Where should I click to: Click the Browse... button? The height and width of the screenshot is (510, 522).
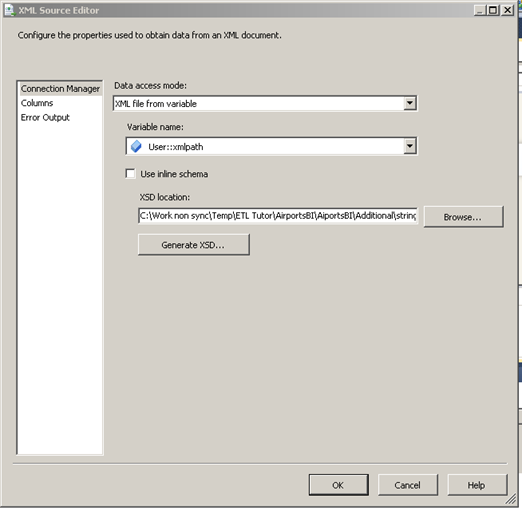[463, 217]
